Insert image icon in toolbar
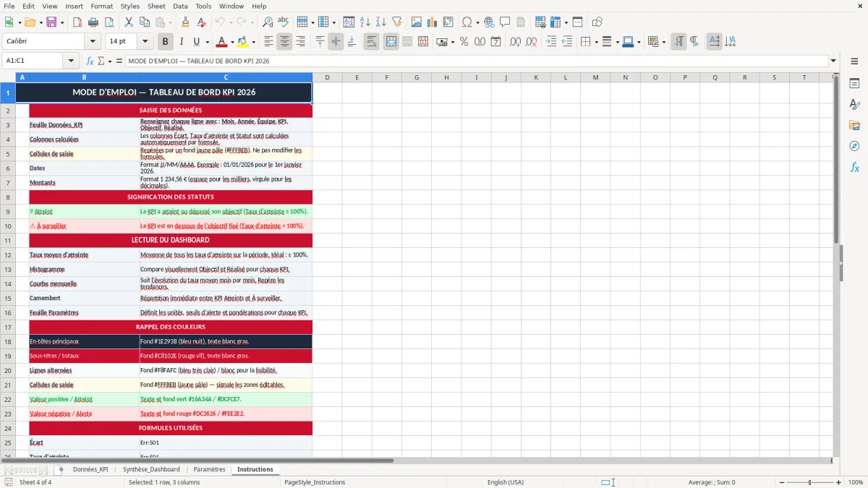 coord(417,22)
